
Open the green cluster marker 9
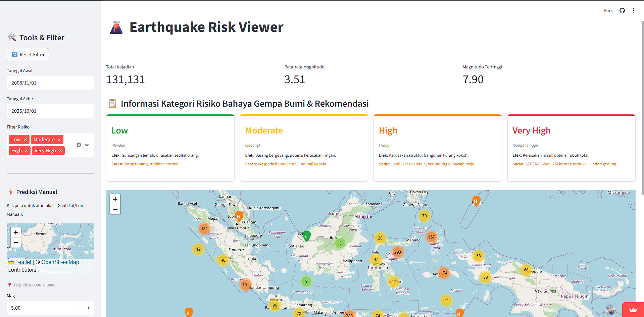[x=306, y=281]
